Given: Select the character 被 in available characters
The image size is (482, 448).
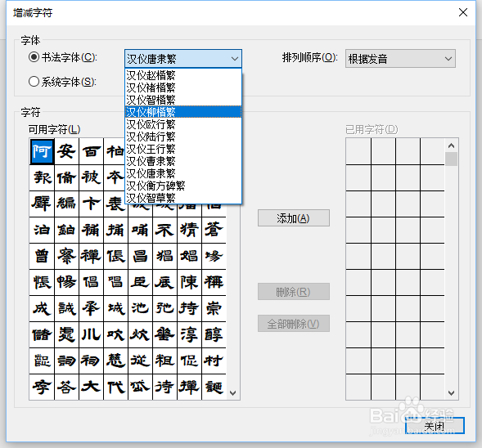Looking at the screenshot, I should [x=92, y=177].
